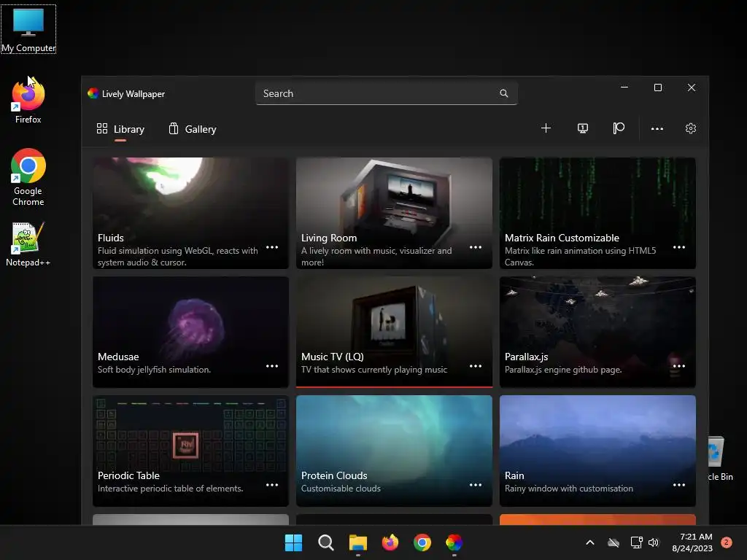Open the Windows Start menu
Image resolution: width=747 pixels, height=560 pixels.
coord(293,542)
